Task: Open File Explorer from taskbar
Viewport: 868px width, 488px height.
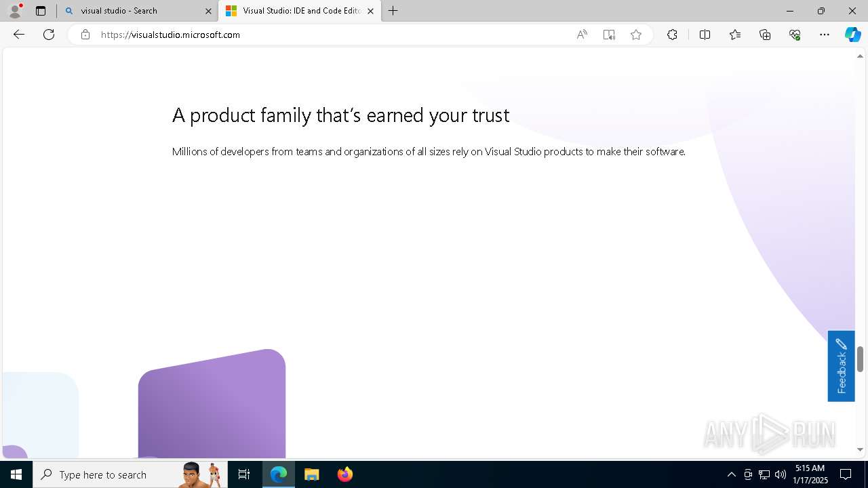Action: pyautogui.click(x=311, y=474)
